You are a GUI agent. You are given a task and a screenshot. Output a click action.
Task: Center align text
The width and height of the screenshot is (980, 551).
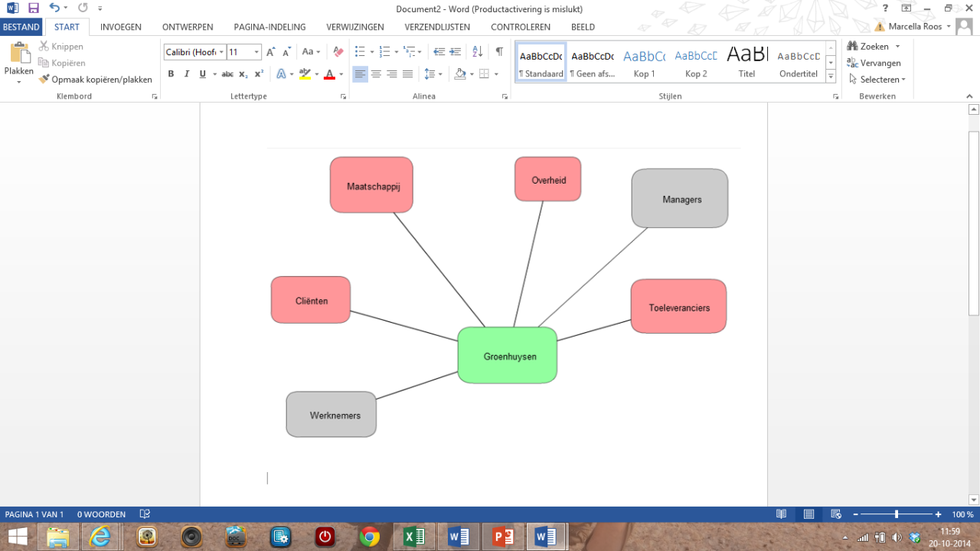[x=376, y=74]
